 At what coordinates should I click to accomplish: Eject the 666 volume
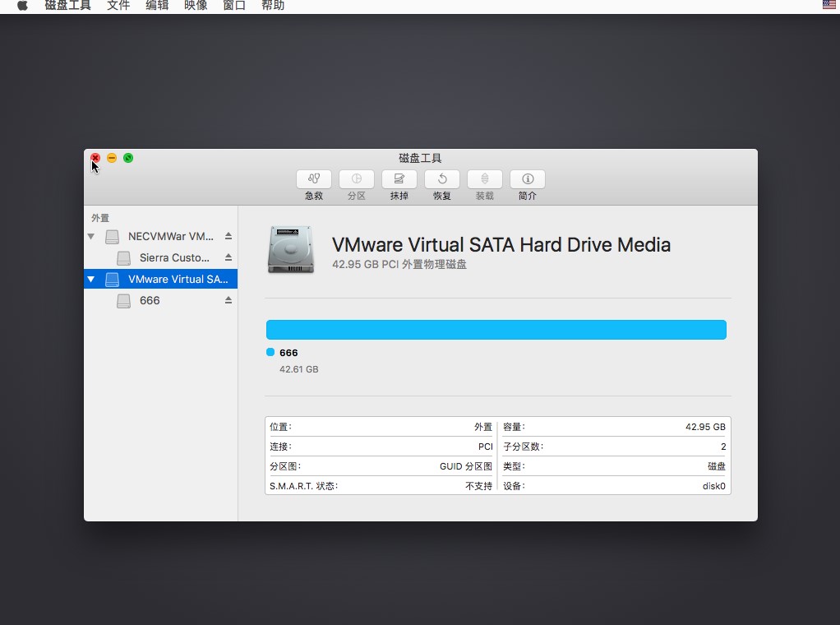[x=228, y=300]
